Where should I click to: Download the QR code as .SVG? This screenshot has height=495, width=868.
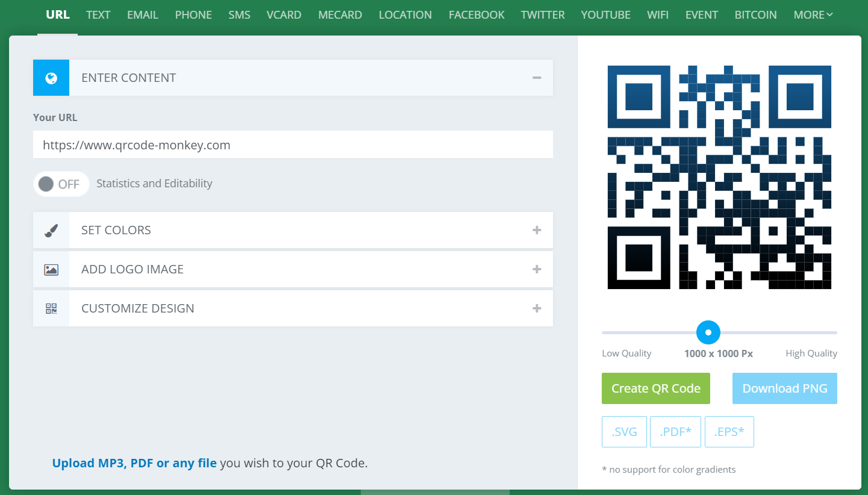pos(624,432)
